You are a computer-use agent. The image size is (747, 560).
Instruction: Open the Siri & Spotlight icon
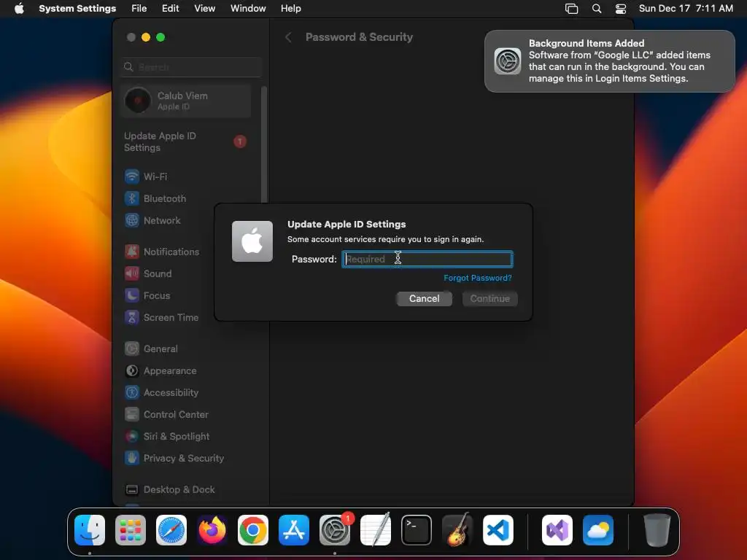[132, 436]
